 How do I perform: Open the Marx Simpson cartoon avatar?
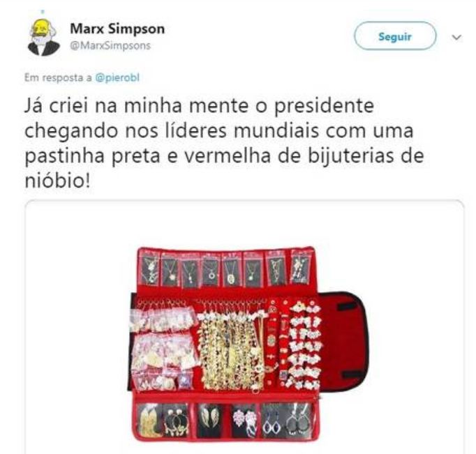[43, 37]
